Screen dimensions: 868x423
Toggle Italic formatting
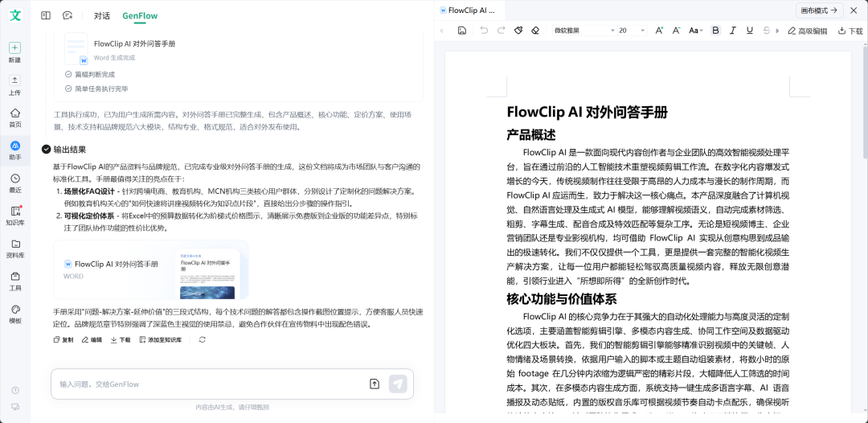[x=733, y=31]
